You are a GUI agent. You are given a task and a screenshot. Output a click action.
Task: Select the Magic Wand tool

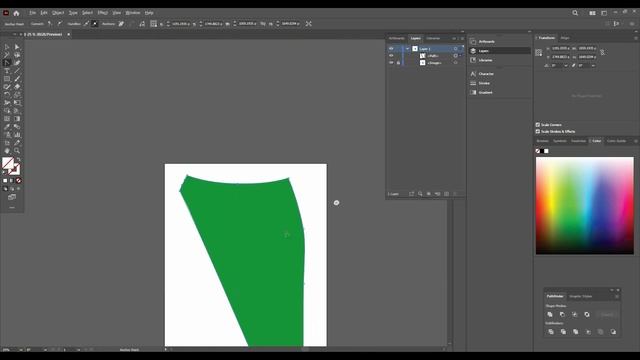coord(7,55)
